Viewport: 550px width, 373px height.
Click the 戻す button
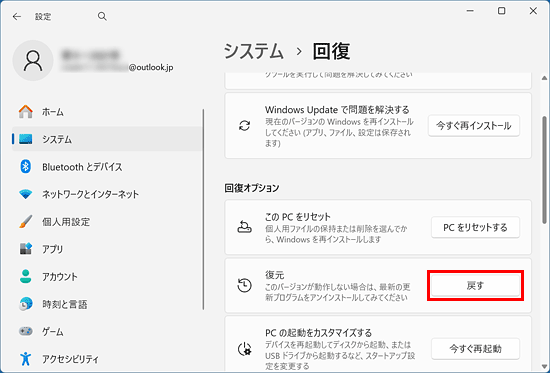tap(475, 286)
